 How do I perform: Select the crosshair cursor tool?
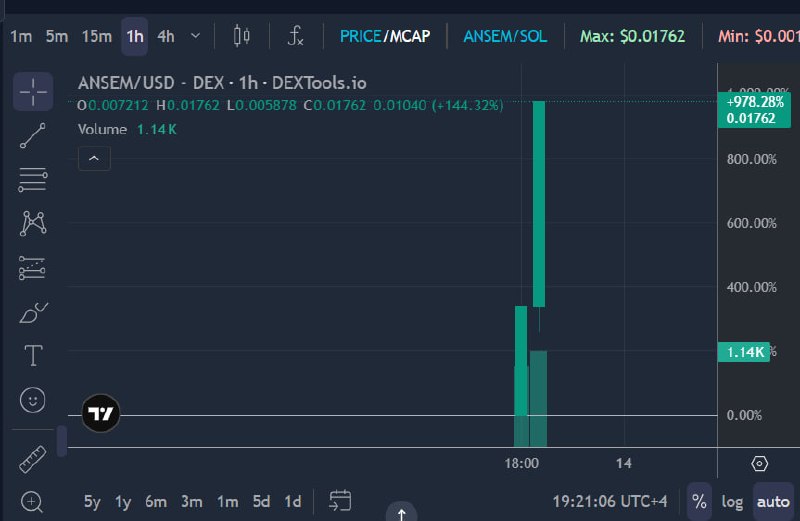(33, 92)
